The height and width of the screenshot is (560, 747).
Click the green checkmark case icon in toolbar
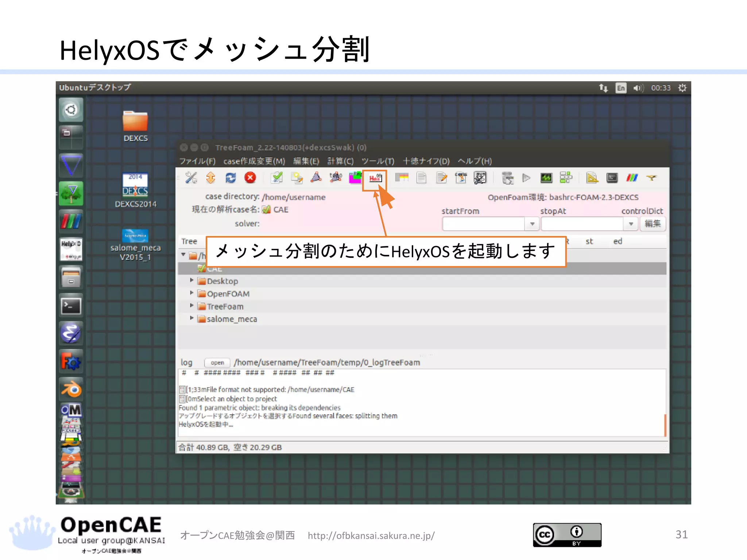(x=277, y=178)
